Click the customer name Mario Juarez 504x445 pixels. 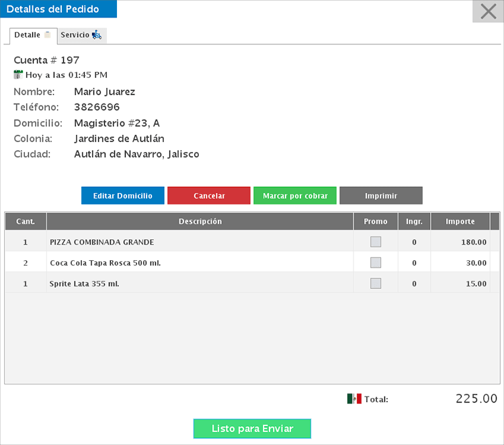104,92
